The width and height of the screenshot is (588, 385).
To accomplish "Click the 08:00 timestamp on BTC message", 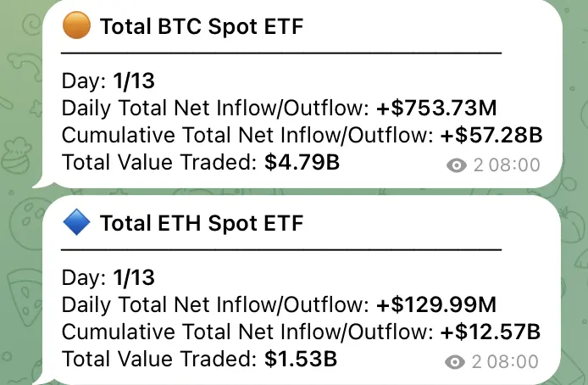I will tap(513, 166).
